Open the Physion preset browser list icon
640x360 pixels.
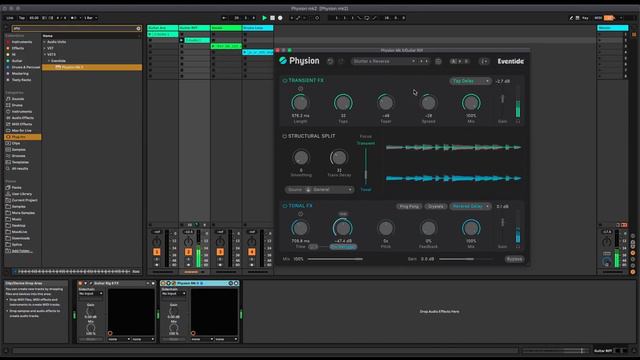pyautogui.click(x=438, y=61)
